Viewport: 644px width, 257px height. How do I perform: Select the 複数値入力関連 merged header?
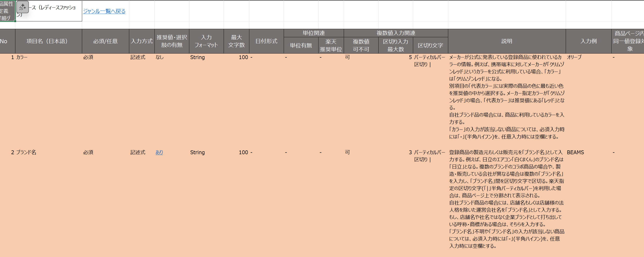(x=396, y=33)
